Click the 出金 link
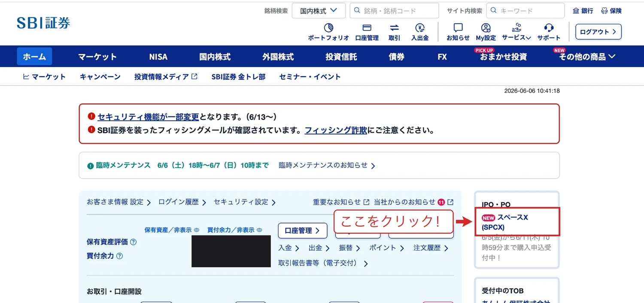The height and width of the screenshot is (303, 644). coord(319,248)
